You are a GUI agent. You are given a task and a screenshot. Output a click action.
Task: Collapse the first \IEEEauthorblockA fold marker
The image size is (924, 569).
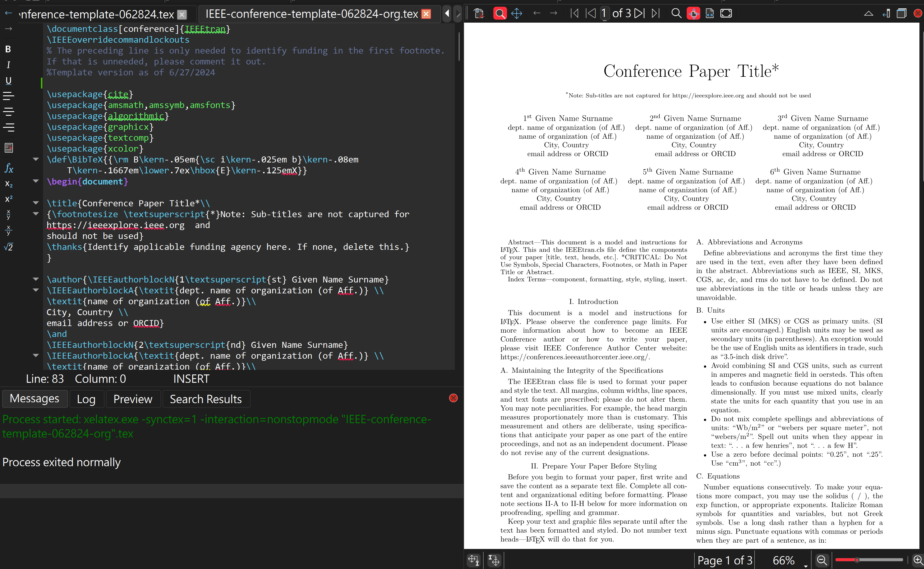[x=36, y=290]
